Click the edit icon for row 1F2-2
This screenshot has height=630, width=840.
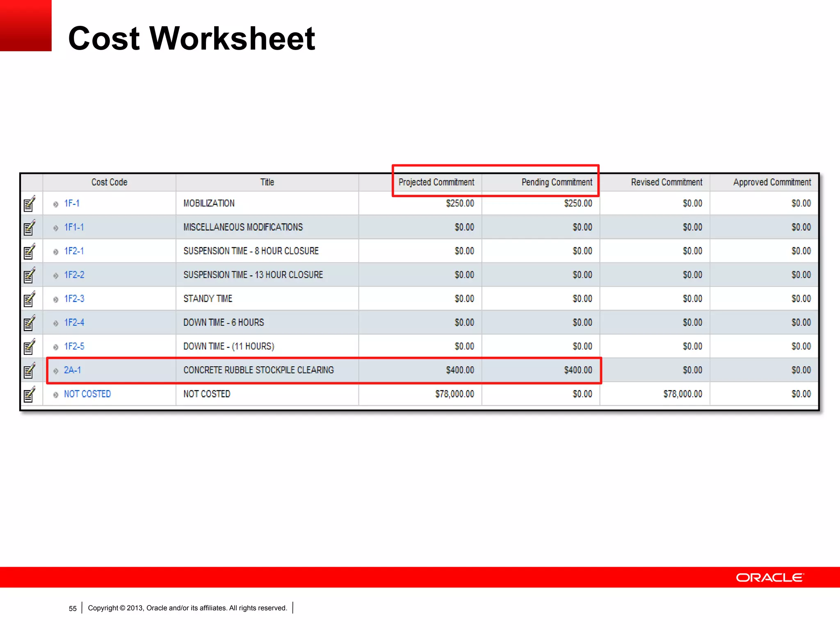(30, 275)
